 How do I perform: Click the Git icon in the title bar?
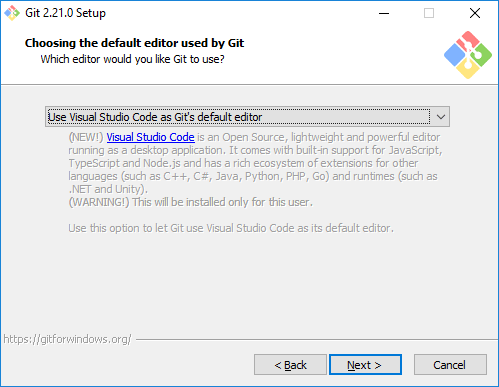tap(12, 13)
